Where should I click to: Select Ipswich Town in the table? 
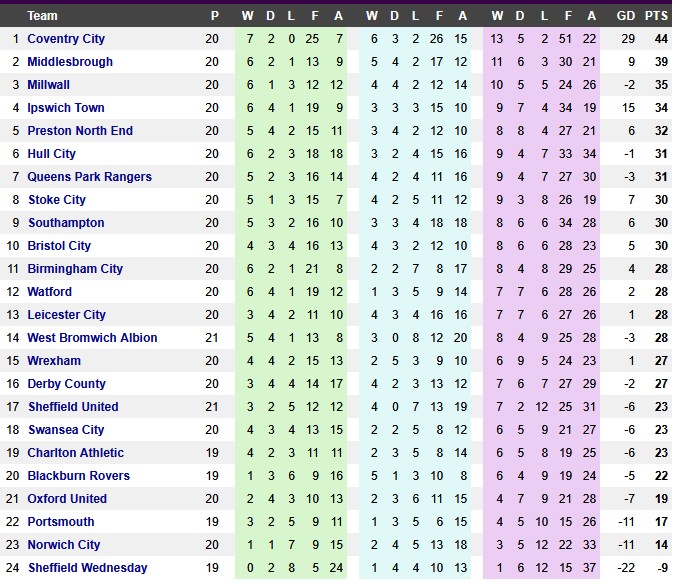click(x=66, y=108)
